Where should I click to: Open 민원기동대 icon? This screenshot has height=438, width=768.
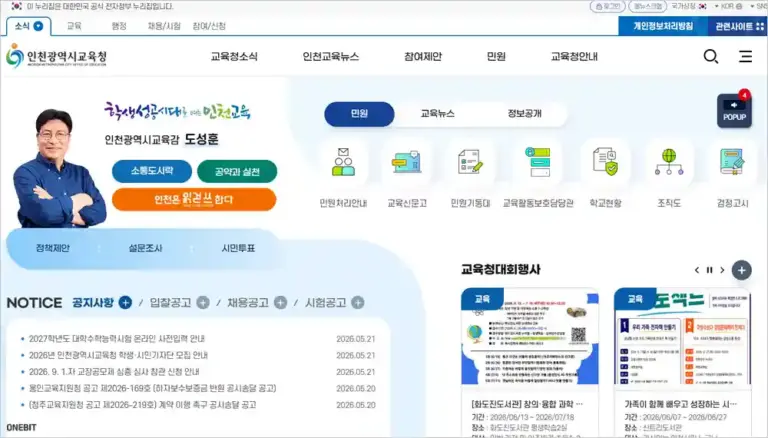coord(470,162)
